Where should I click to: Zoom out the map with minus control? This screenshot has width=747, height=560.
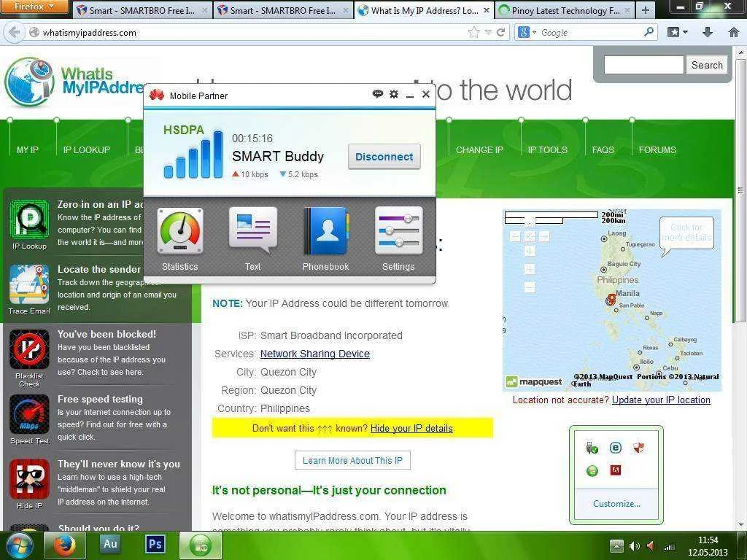pyautogui.click(x=530, y=287)
